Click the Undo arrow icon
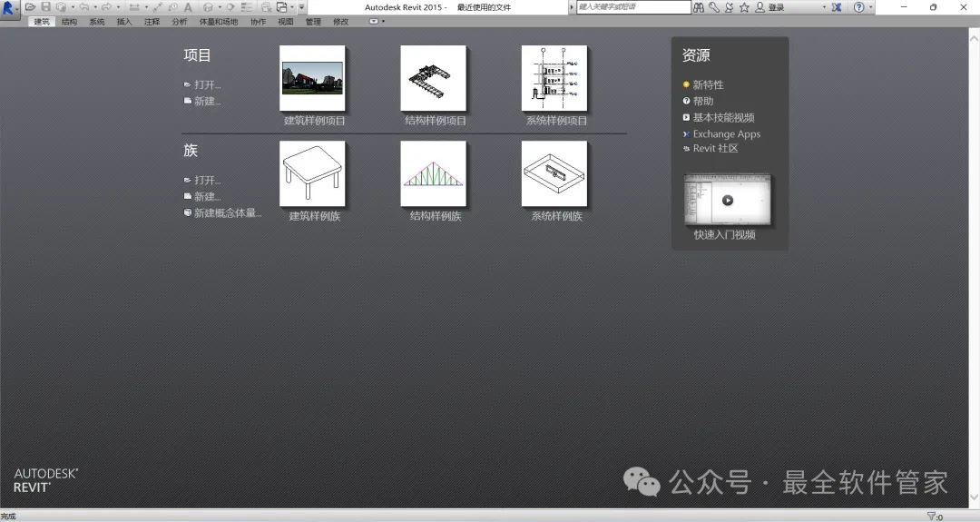 tap(83, 7)
